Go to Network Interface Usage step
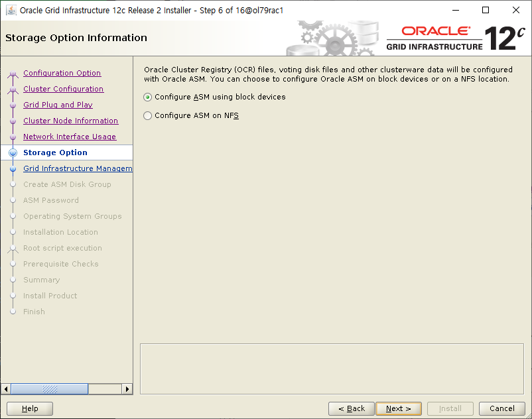The width and height of the screenshot is (532, 419). click(x=70, y=137)
